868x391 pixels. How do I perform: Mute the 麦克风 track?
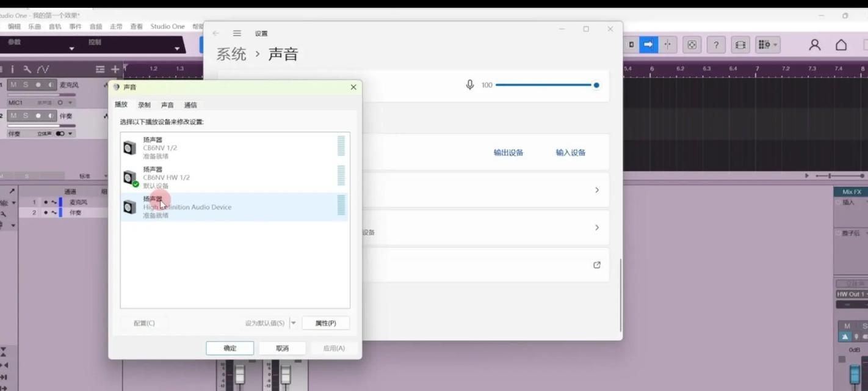point(13,84)
